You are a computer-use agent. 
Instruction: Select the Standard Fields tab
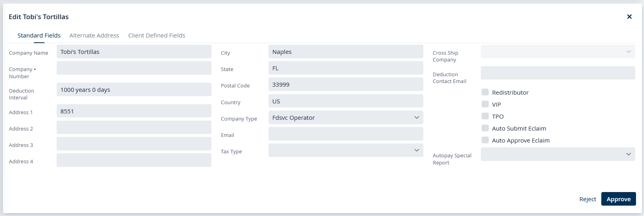(39, 36)
